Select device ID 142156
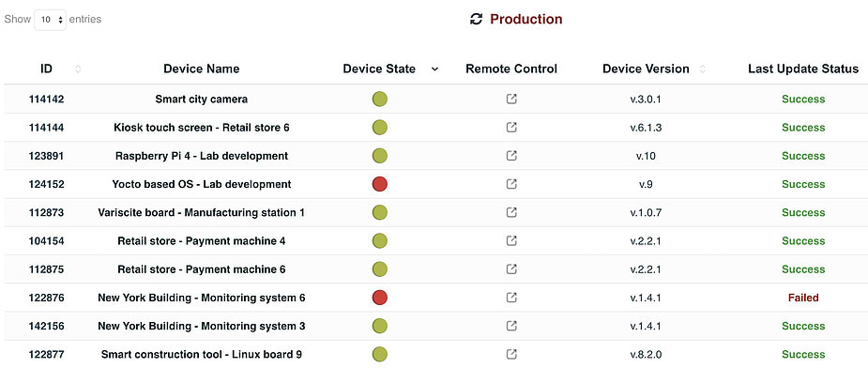The image size is (868, 368). click(x=47, y=326)
